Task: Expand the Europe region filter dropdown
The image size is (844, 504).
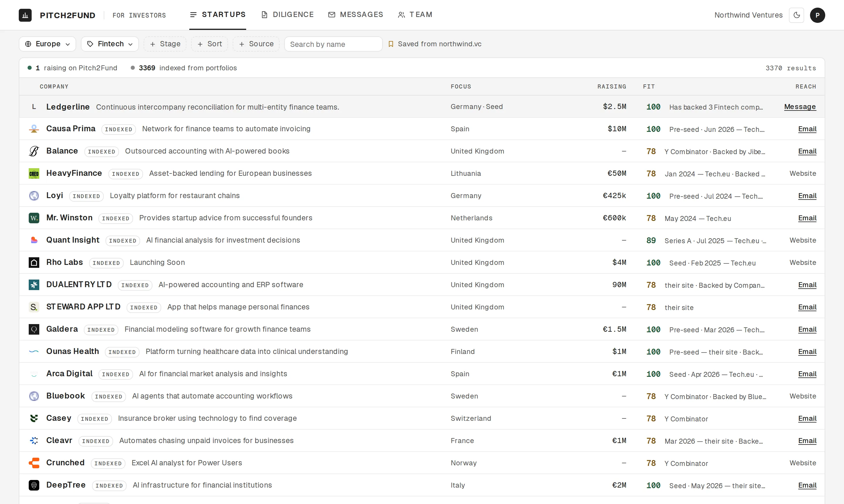Action: pyautogui.click(x=47, y=44)
